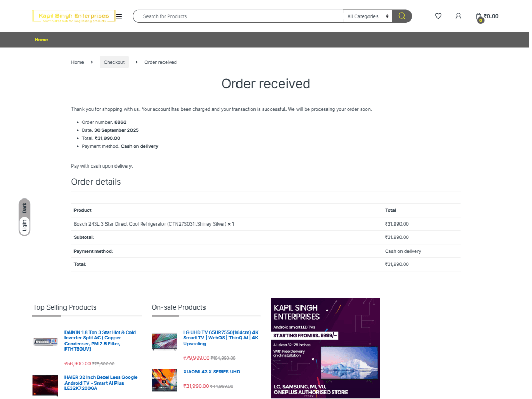The width and height of the screenshot is (532, 399).
Task: Click the Home breadcrumb link
Action: 77,62
